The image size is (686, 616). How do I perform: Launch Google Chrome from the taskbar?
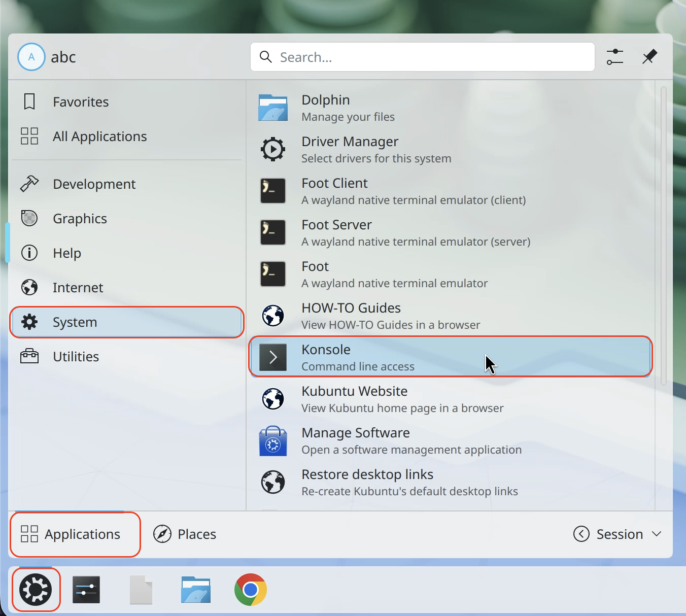coord(251,590)
